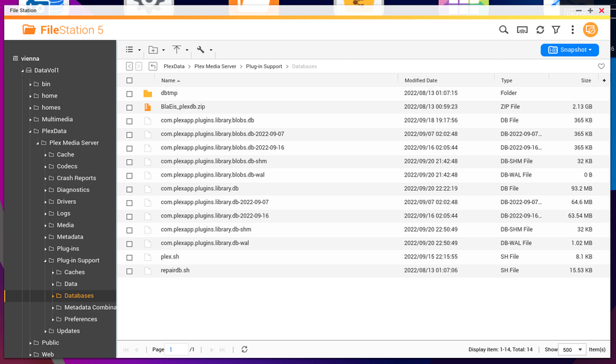Check the plex.sh checkbox
The height and width of the screenshot is (364, 616).
click(x=129, y=258)
